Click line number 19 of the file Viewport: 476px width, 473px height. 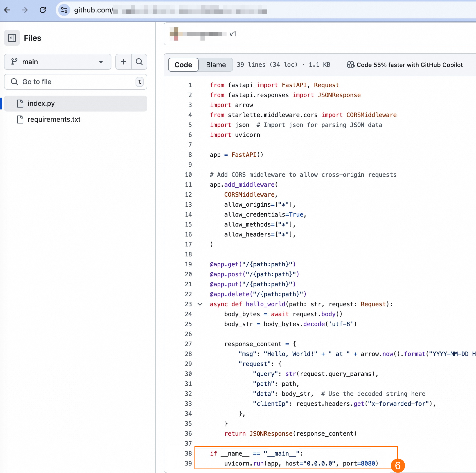pyautogui.click(x=188, y=264)
